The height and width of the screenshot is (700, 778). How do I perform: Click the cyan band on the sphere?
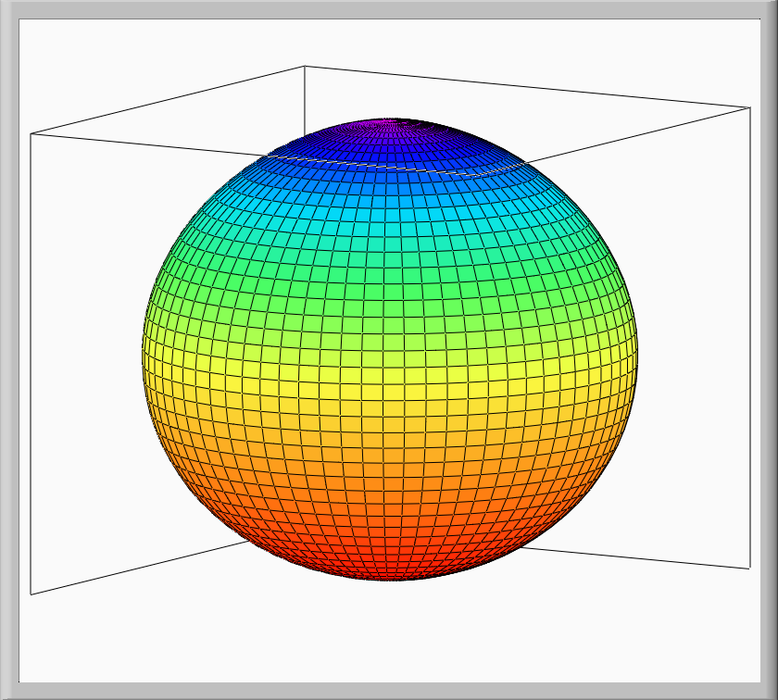tap(389, 218)
